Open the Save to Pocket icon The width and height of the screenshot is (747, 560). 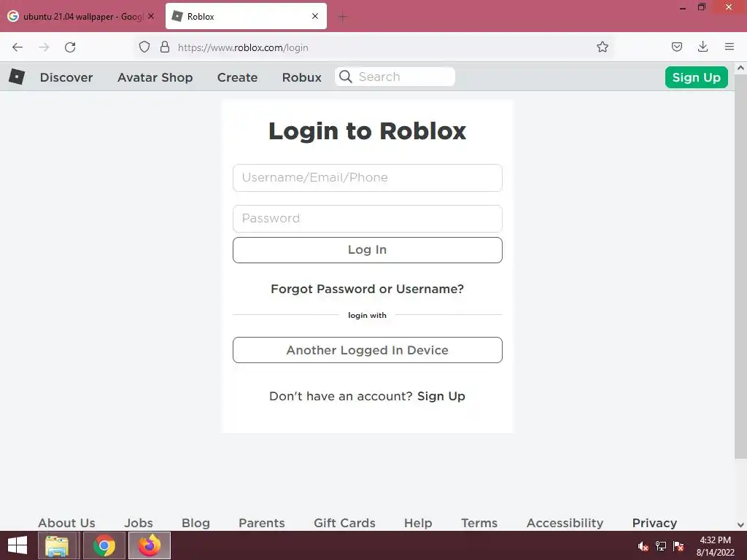(676, 47)
